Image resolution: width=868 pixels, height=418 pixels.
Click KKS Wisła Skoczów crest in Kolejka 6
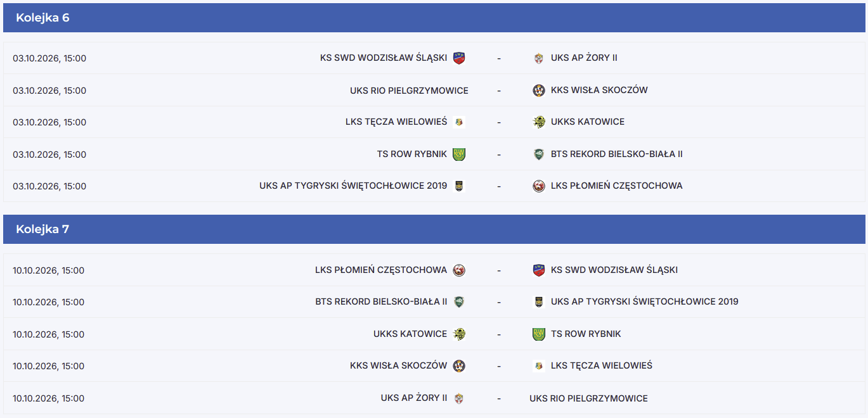point(539,91)
